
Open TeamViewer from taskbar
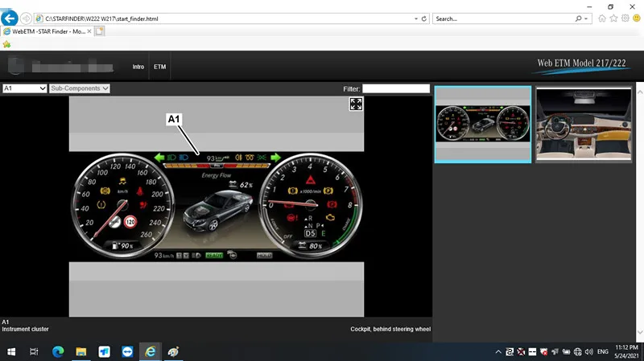point(127,351)
